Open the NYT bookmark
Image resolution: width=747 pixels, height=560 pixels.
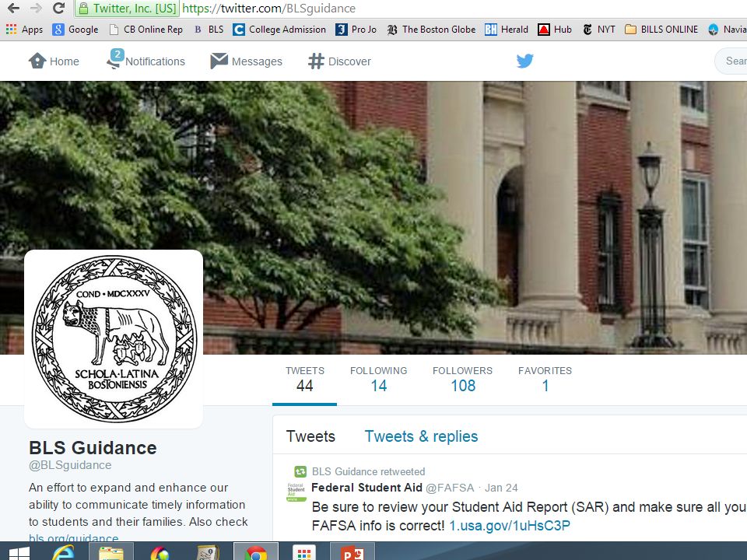(x=599, y=30)
